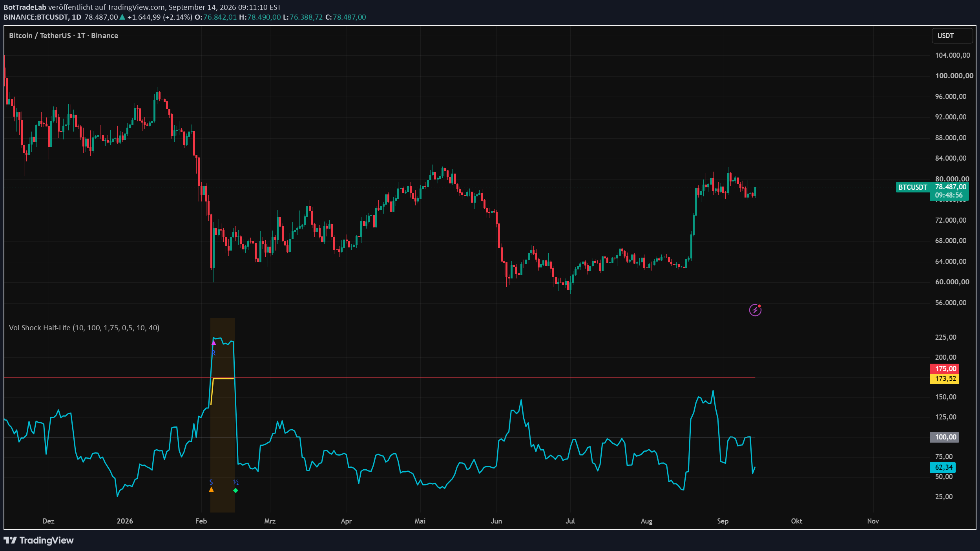This screenshot has height=551, width=980.
Task: Click the gray 100,00 baseline label
Action: [945, 437]
